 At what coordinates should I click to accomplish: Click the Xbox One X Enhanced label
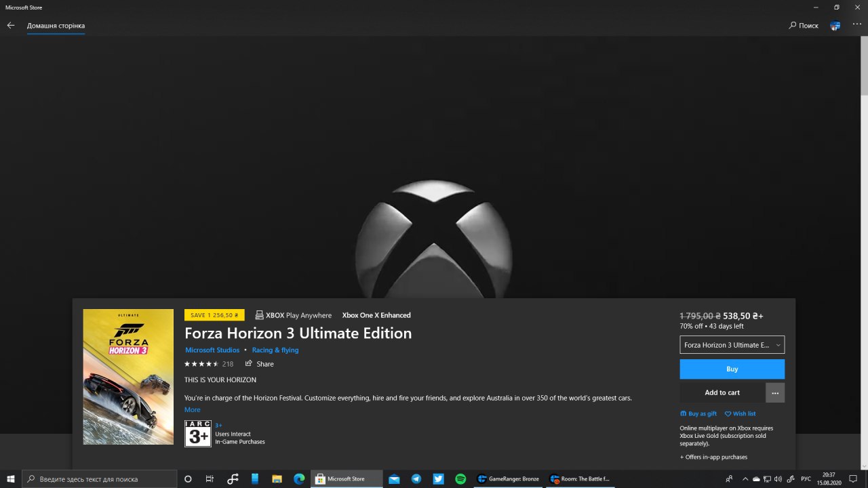376,315
